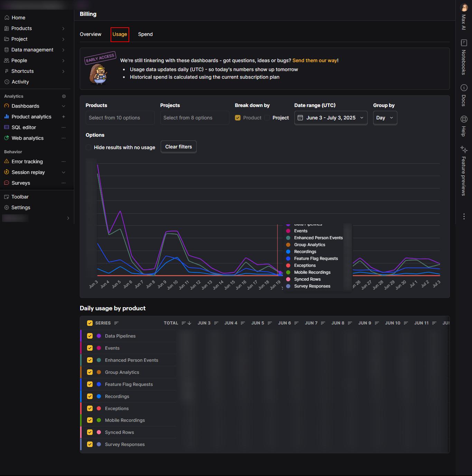Click the Analytics section gear icon
This screenshot has height=476, width=472.
coord(64,96)
